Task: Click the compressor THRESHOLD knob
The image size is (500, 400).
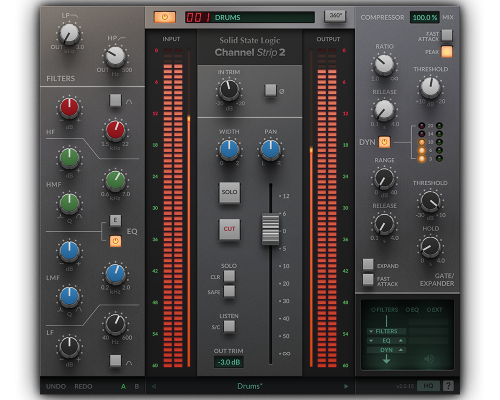Action: click(x=430, y=87)
